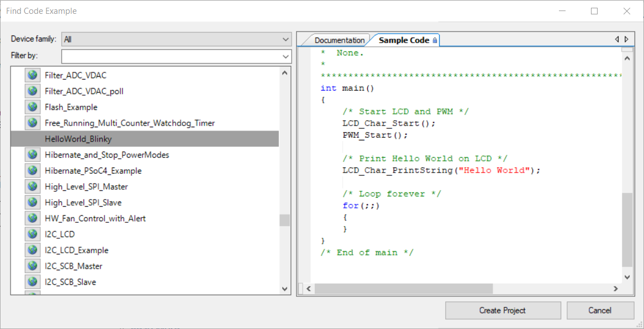This screenshot has width=644, height=329.
Task: Click the globe icon next to Hibernate_and_Stop_PowerModes
Action: click(32, 154)
